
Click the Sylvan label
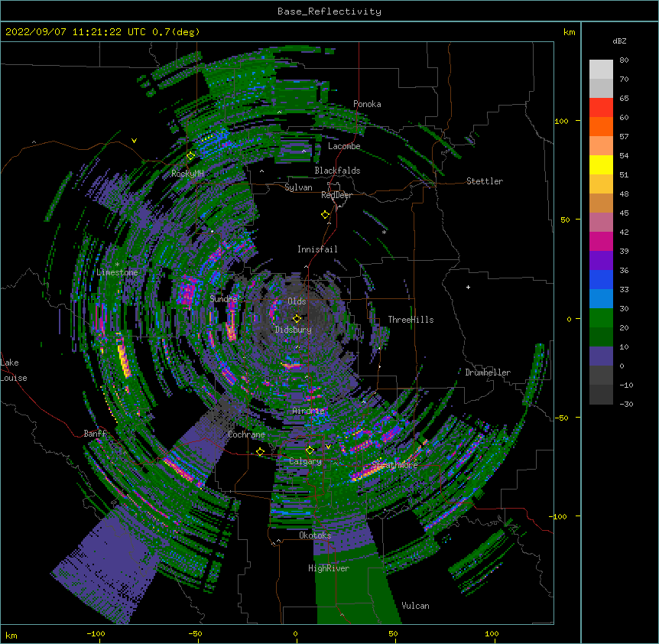[x=298, y=187]
